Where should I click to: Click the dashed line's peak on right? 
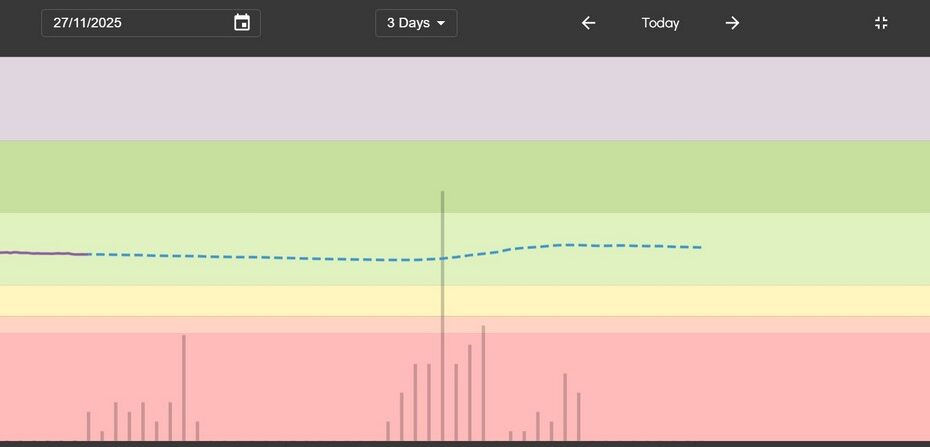(570, 244)
